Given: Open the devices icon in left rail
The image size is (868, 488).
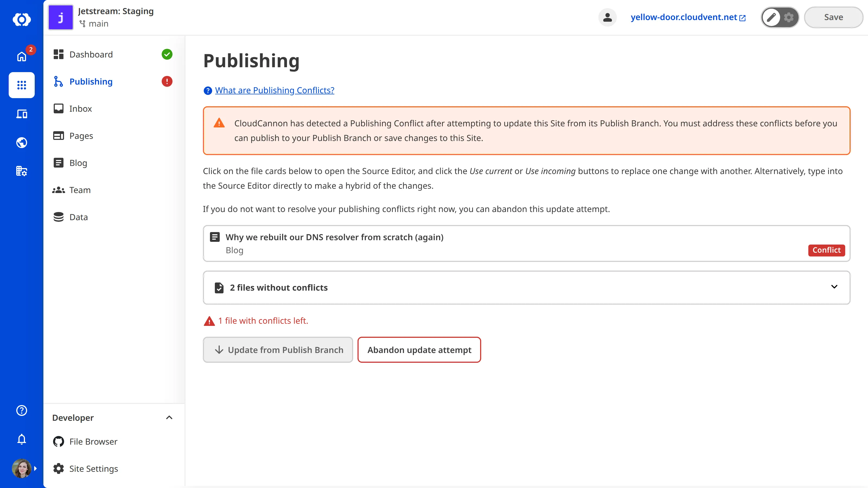Looking at the screenshot, I should [x=22, y=114].
